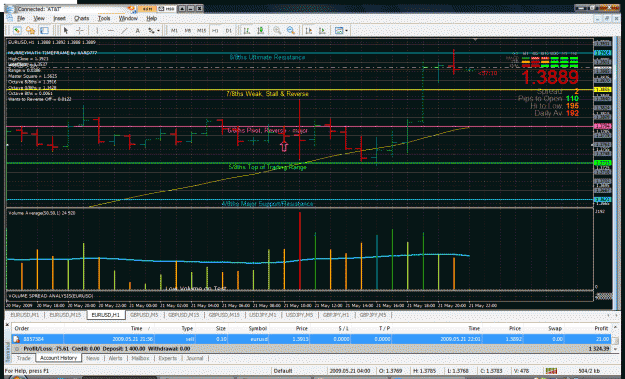The image size is (625, 379).
Task: Click the Profit/Loss summary row
Action: (x=311, y=349)
